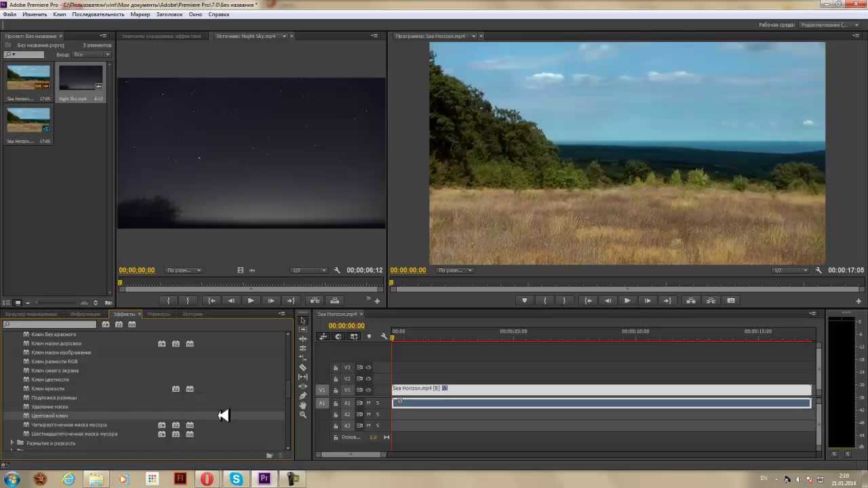Select the Ripple Edit tool
Screen dimensions: 868x488
(303, 339)
